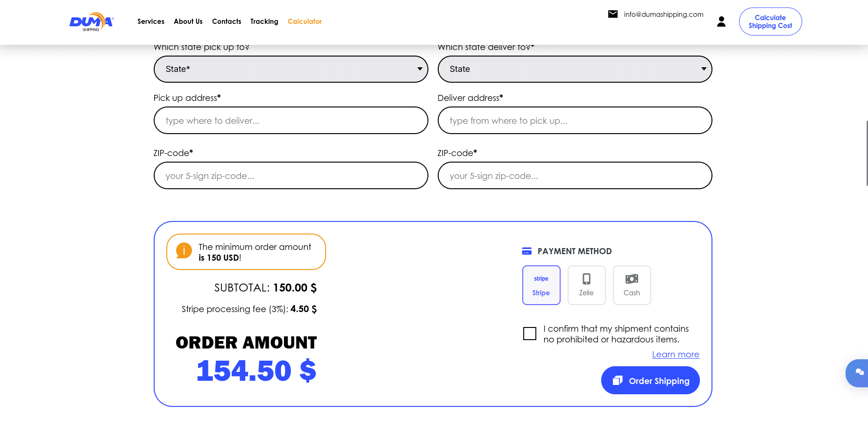Image resolution: width=868 pixels, height=434 pixels.
Task: Select Cash banknote payment option
Action: (632, 285)
